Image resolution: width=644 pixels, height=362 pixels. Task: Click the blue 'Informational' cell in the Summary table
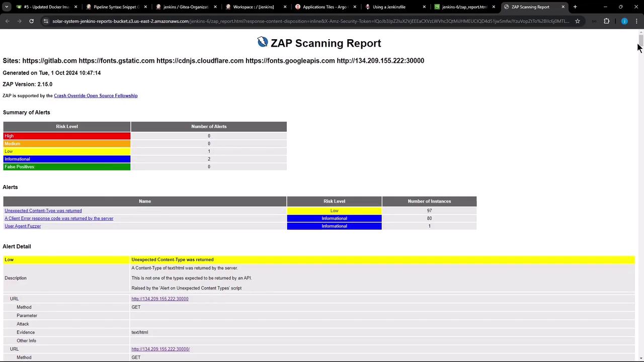pyautogui.click(x=67, y=159)
